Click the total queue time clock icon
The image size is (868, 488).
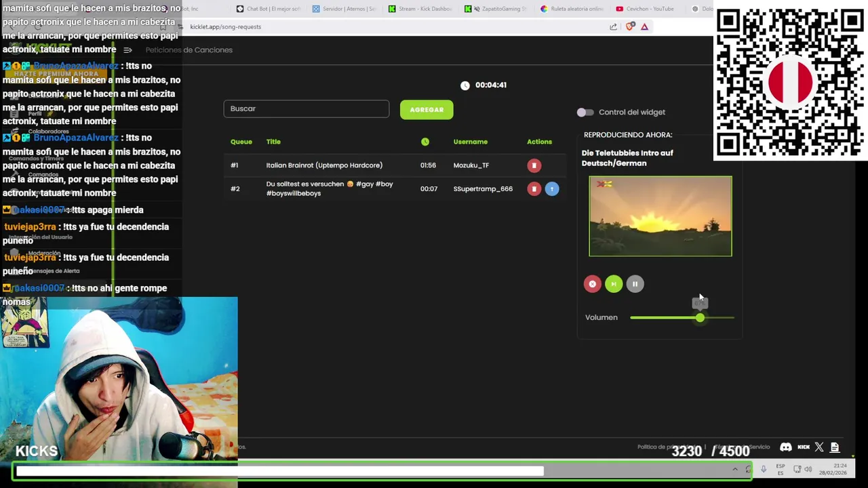pos(465,85)
